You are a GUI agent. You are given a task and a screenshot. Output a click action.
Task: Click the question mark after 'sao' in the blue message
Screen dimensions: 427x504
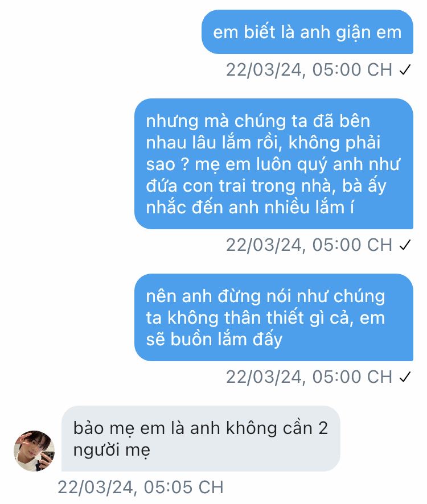[184, 164]
